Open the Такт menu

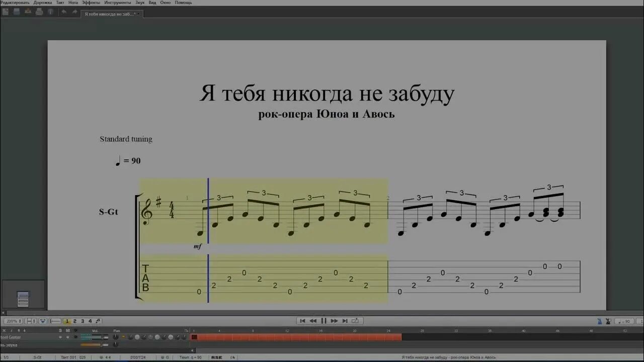[60, 3]
